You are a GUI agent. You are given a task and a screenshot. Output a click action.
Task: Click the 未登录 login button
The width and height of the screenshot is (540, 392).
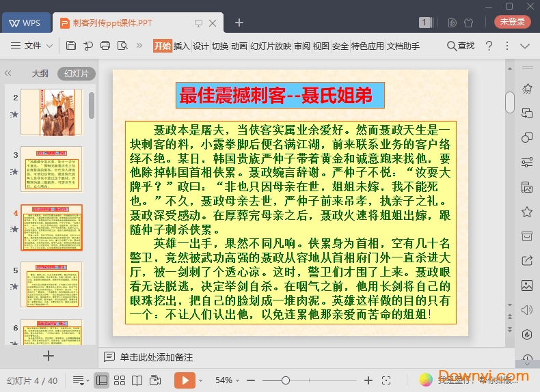[x=512, y=22]
